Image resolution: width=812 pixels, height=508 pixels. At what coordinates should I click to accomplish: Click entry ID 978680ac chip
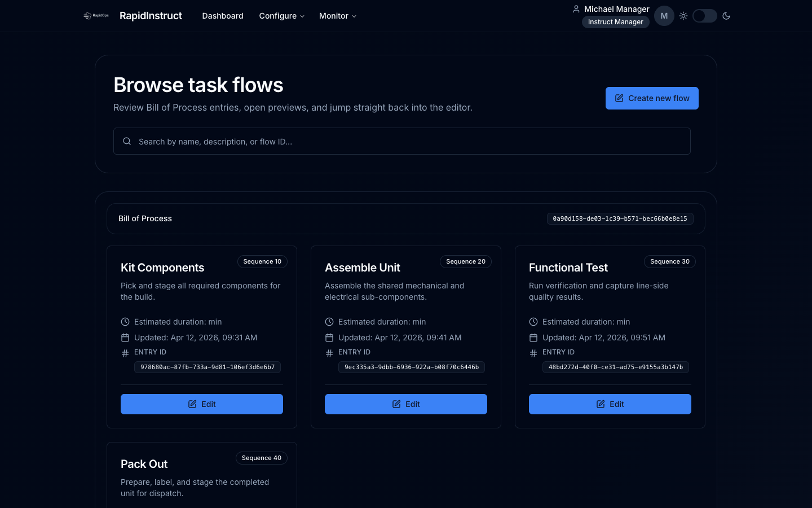click(x=208, y=367)
